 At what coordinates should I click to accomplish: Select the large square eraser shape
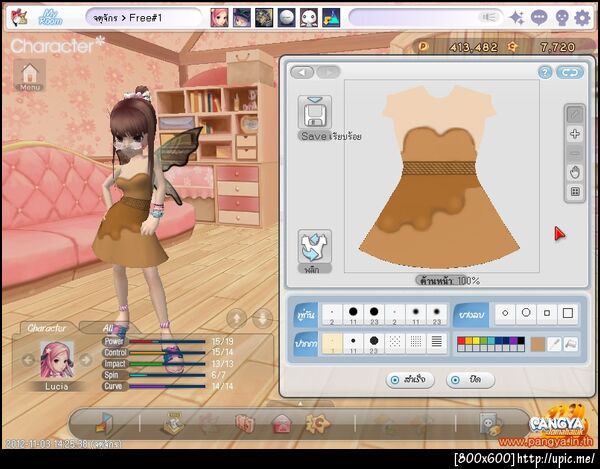tap(568, 313)
